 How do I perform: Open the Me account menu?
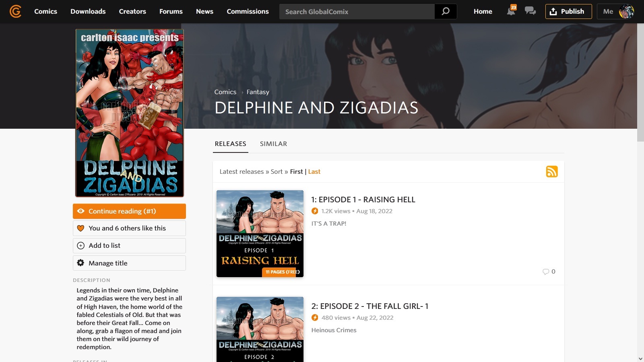pos(608,11)
